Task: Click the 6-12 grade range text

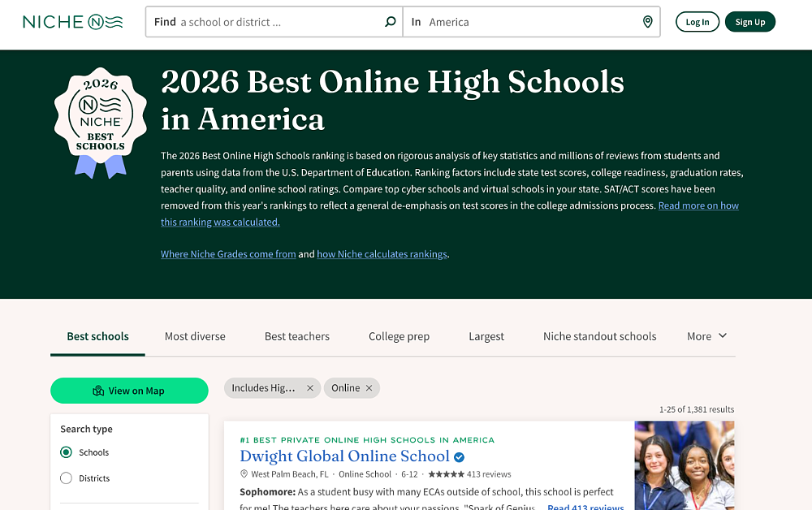Action: click(x=409, y=474)
